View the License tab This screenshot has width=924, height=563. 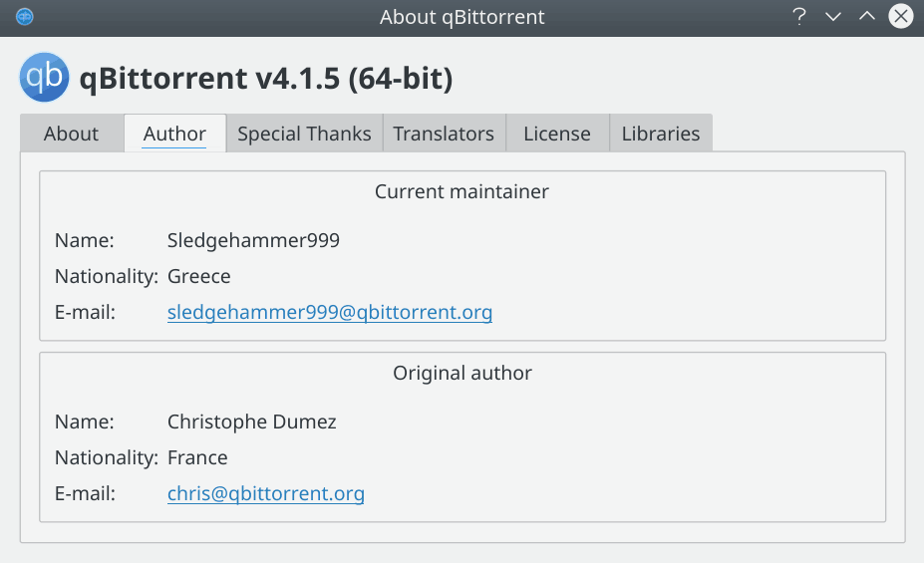pyautogui.click(x=557, y=134)
